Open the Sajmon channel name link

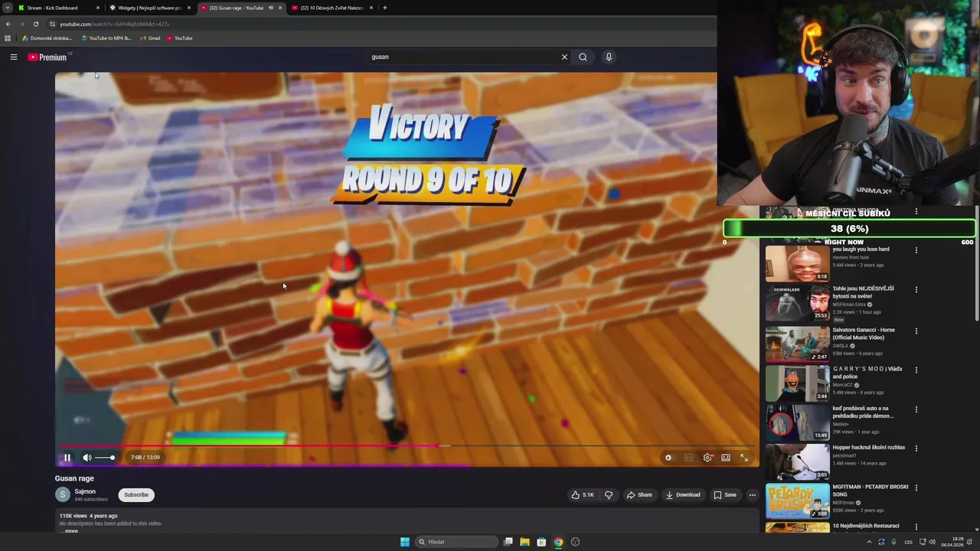(85, 491)
